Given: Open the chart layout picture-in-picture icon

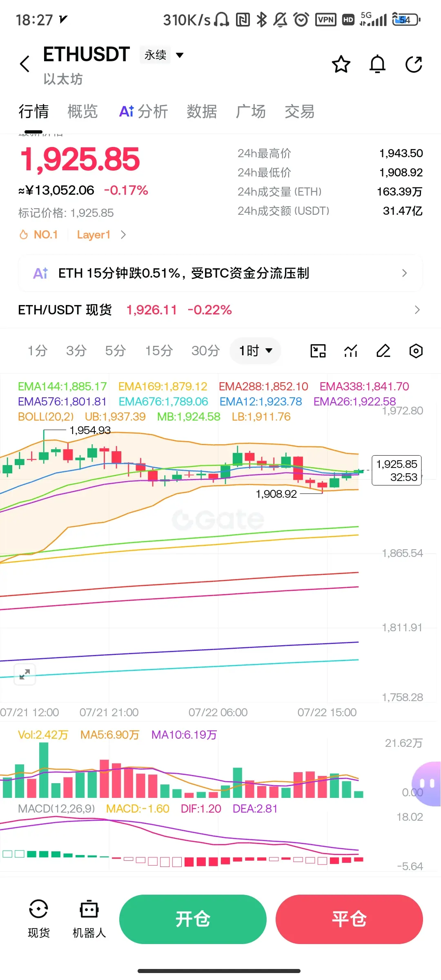Looking at the screenshot, I should (x=318, y=351).
